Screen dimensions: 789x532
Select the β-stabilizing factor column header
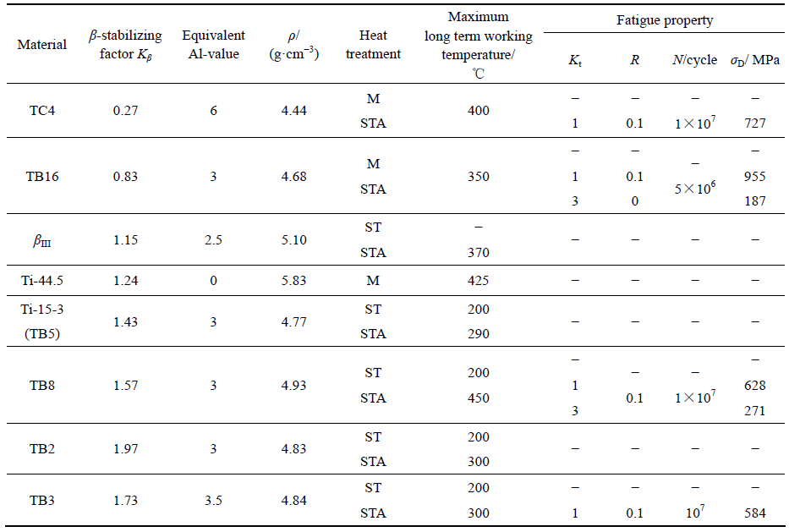coord(125,45)
